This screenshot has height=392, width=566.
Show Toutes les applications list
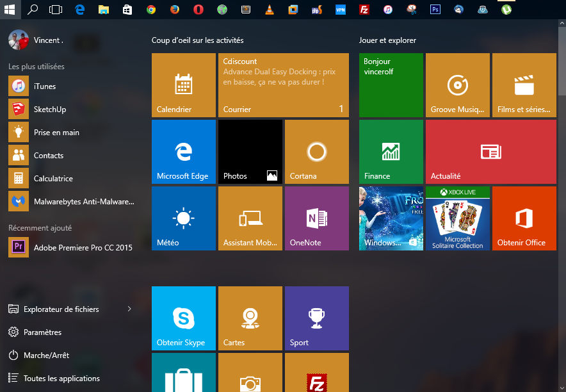pyautogui.click(x=61, y=379)
